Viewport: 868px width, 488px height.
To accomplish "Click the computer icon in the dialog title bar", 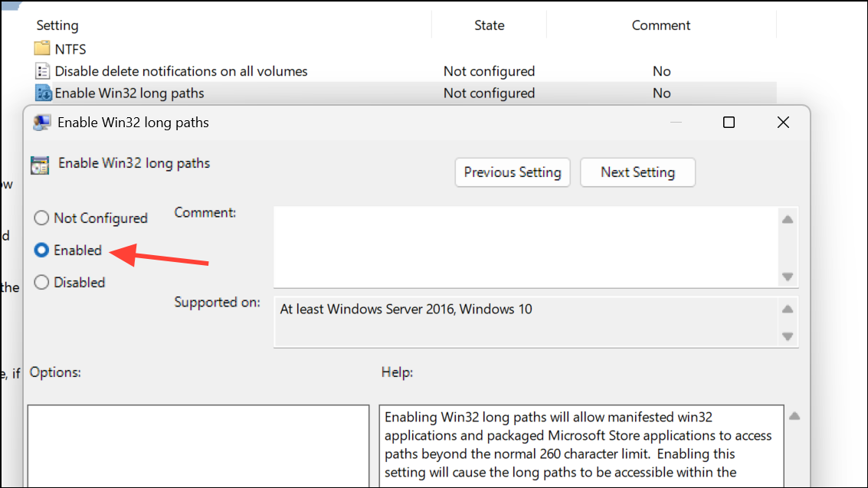I will (x=41, y=122).
